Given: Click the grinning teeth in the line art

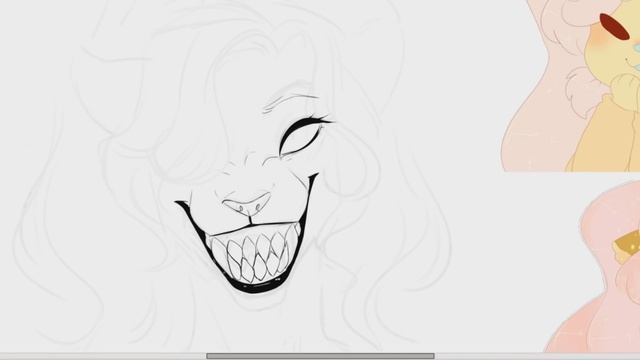Looking at the screenshot, I should coord(255,253).
